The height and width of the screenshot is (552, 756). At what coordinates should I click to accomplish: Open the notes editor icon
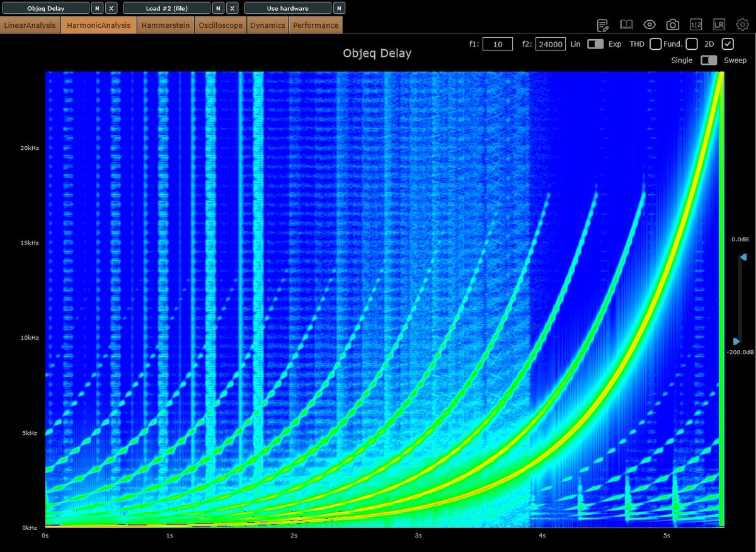click(x=603, y=25)
